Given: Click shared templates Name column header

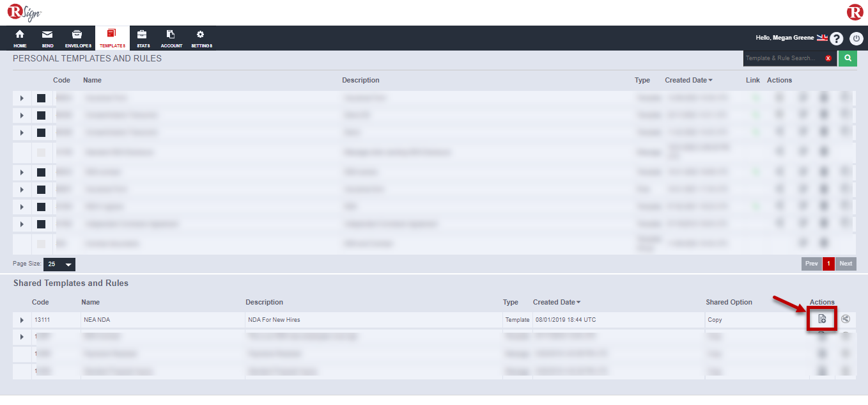Looking at the screenshot, I should (90, 302).
